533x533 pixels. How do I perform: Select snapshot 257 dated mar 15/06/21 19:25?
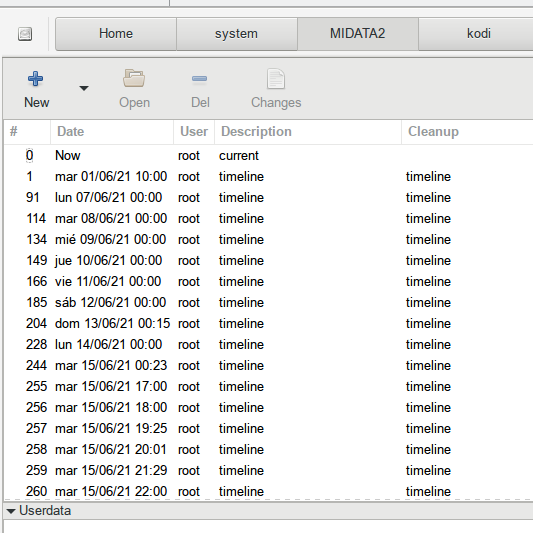click(269, 429)
